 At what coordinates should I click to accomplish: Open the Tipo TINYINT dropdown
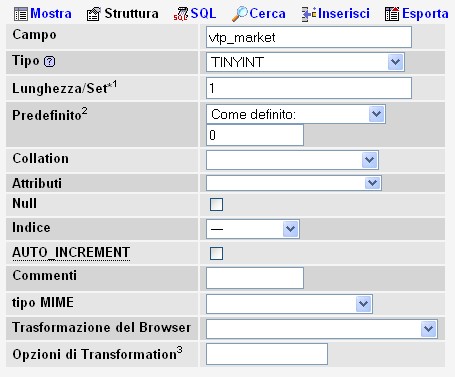coord(305,62)
